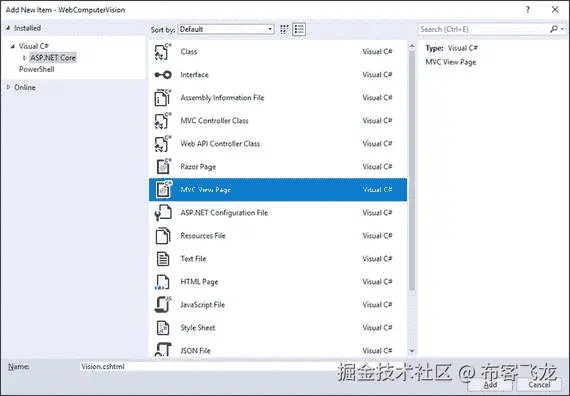Click the template list scrollbar thumb
Screen dimensions: 570x396
tap(412, 170)
